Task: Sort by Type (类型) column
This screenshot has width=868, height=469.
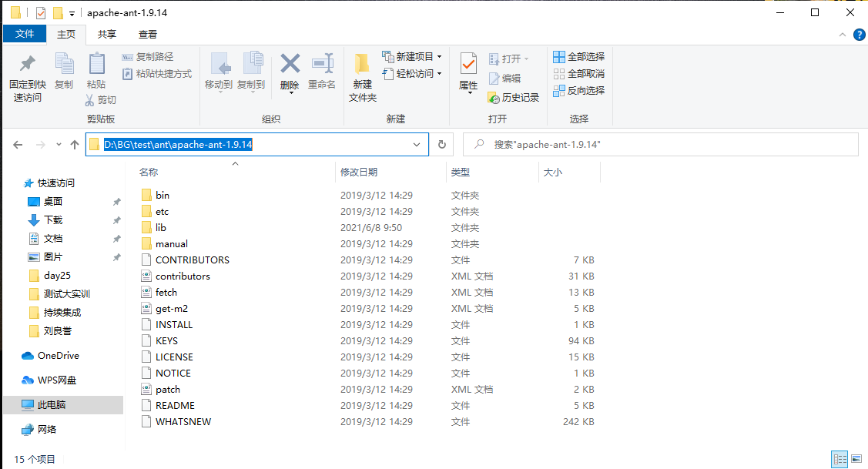Action: (461, 173)
